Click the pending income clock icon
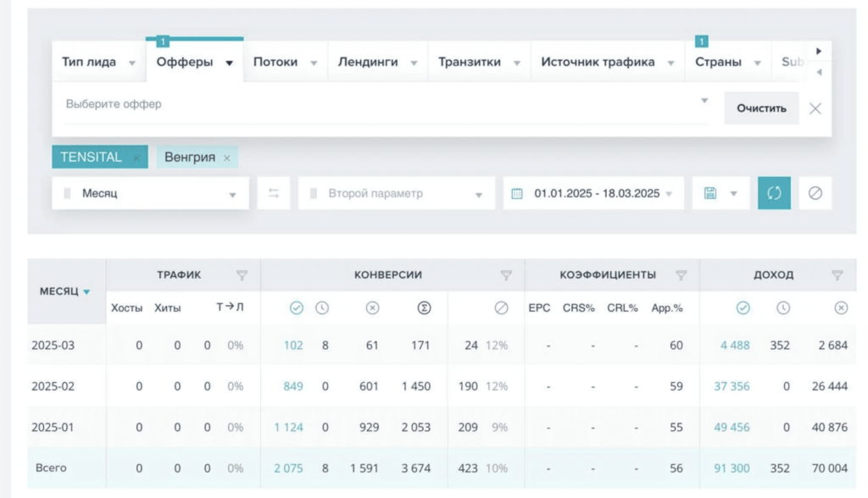Screen dimensions: 868x498 pyautogui.click(x=783, y=307)
